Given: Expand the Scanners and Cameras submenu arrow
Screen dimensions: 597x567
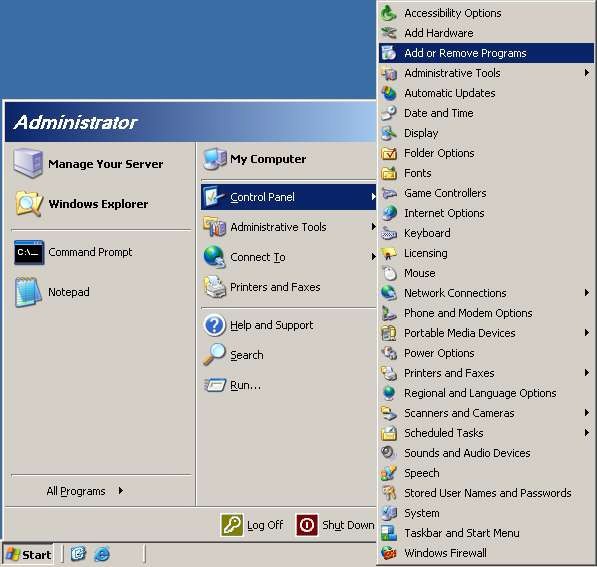Looking at the screenshot, I should (587, 412).
